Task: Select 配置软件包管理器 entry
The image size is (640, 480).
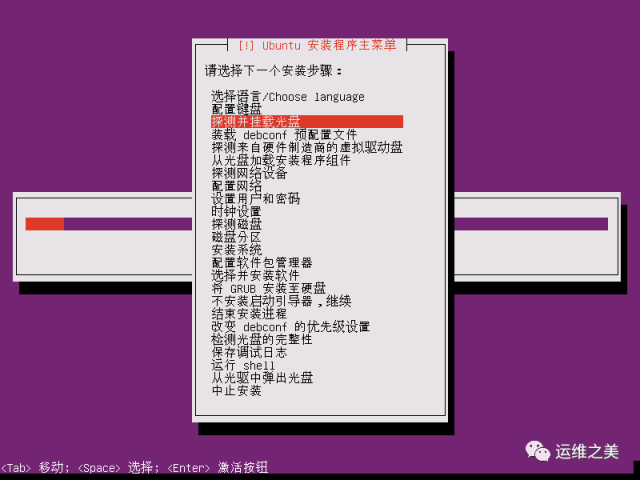Action: point(262,262)
